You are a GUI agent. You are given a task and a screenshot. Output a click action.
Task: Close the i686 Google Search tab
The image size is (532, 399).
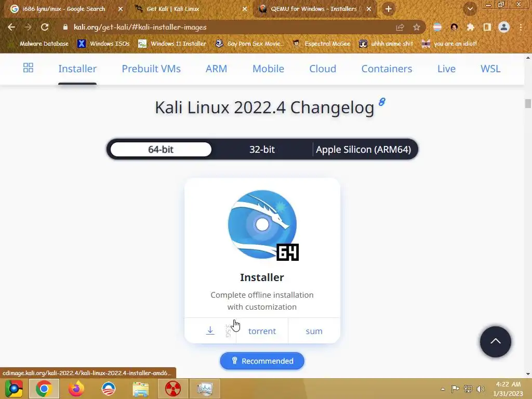120,9
